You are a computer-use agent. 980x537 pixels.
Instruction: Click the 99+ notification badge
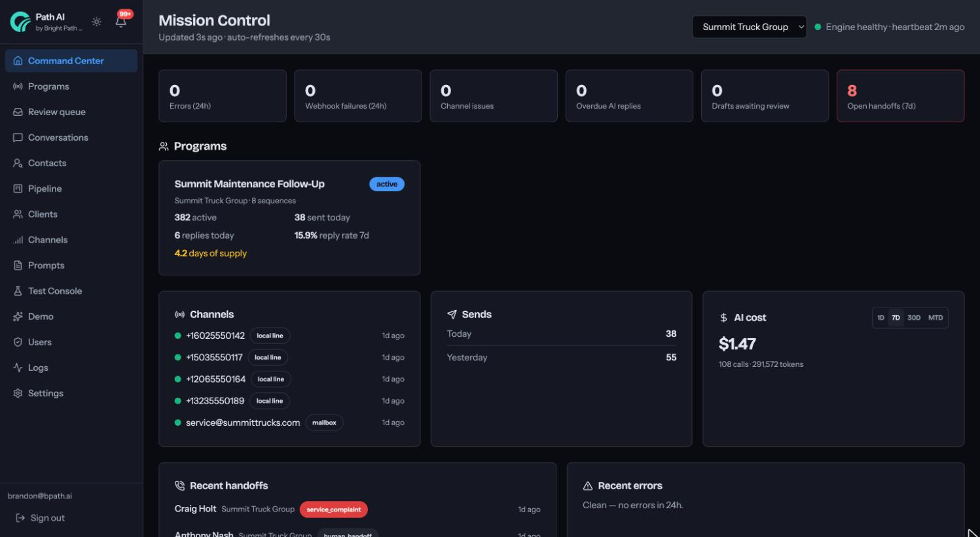[x=126, y=14]
